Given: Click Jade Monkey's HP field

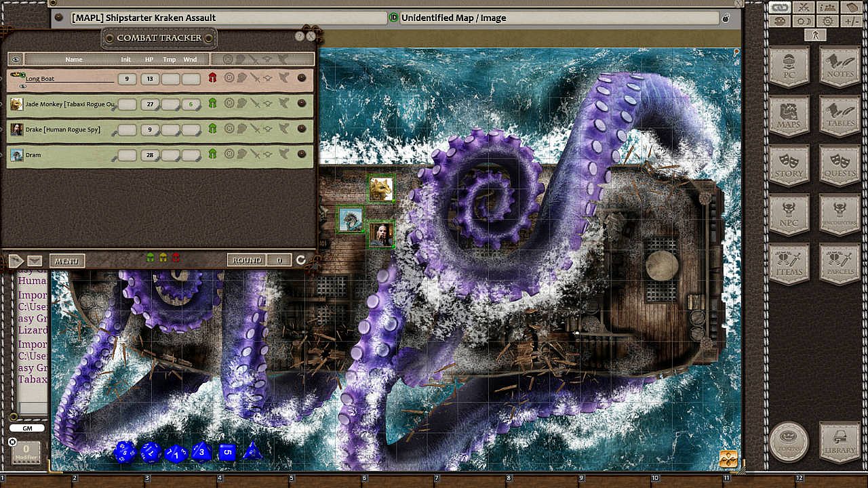Looking at the screenshot, I should pyautogui.click(x=149, y=104).
